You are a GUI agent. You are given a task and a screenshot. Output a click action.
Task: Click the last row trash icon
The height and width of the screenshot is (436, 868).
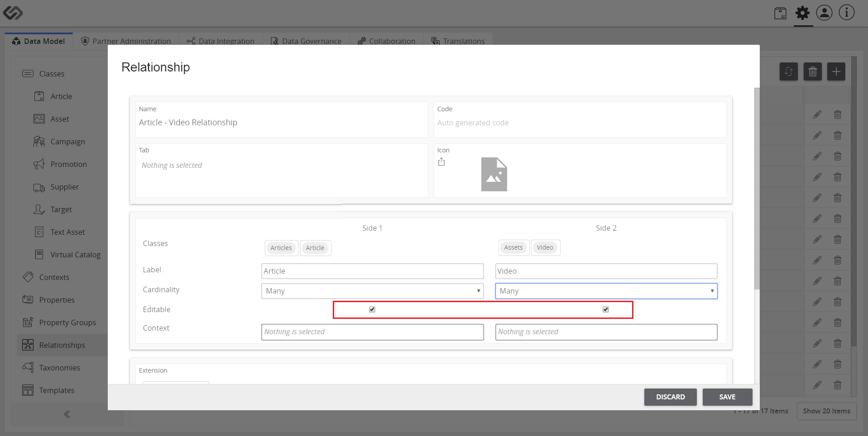pos(838,385)
